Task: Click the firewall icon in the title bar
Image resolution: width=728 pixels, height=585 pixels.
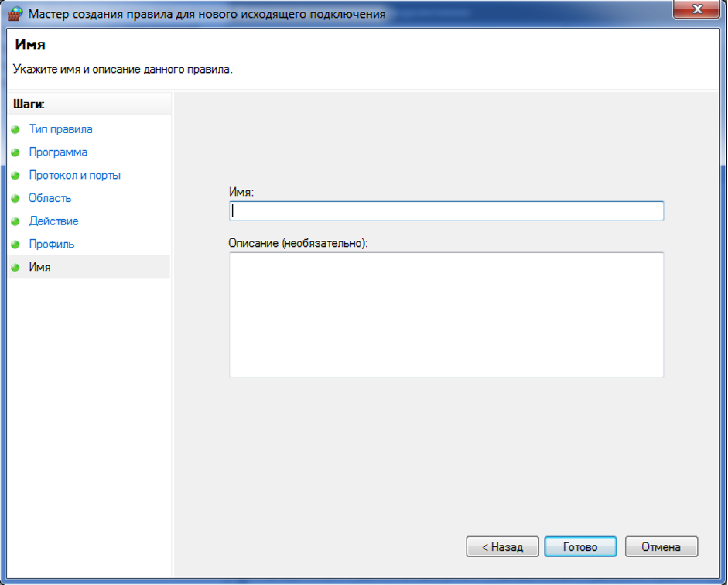Action: click(15, 14)
